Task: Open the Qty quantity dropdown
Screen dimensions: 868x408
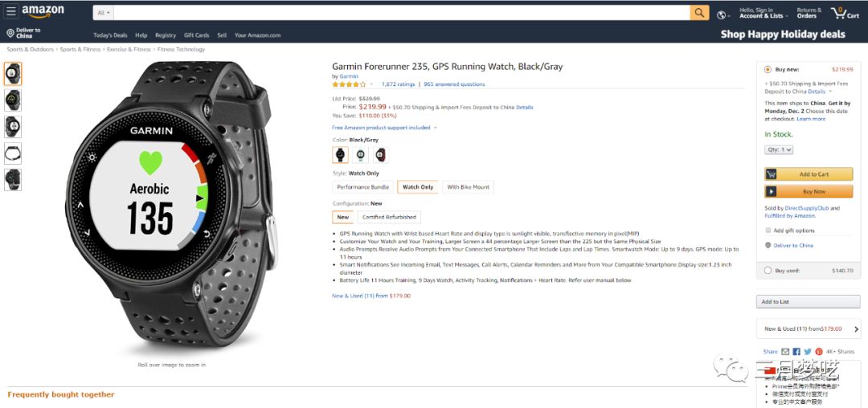Action: coord(779,149)
